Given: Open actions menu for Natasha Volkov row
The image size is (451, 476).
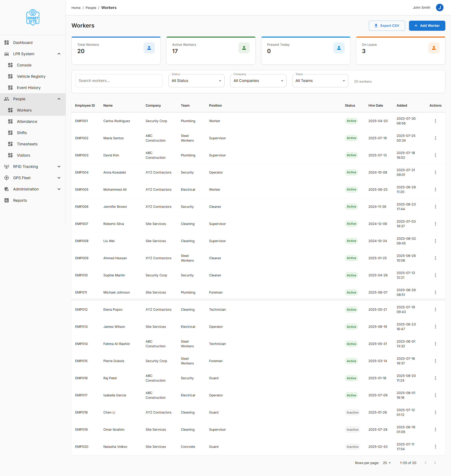Looking at the screenshot, I should pyautogui.click(x=435, y=446).
